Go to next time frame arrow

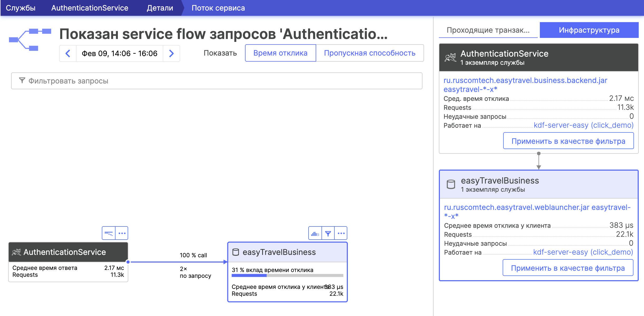[171, 53]
